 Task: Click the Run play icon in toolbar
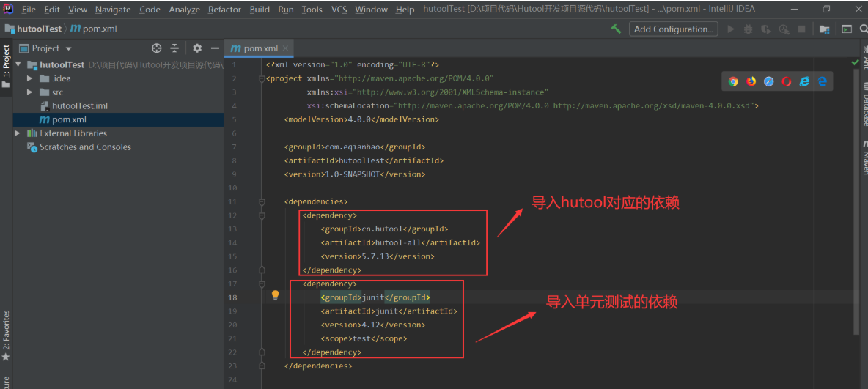[731, 29]
